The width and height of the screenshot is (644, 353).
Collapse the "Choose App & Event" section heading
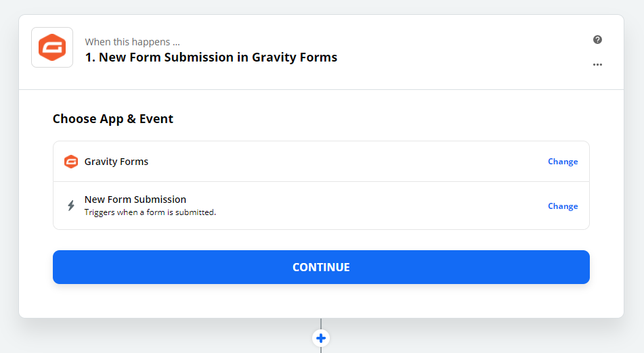(113, 119)
